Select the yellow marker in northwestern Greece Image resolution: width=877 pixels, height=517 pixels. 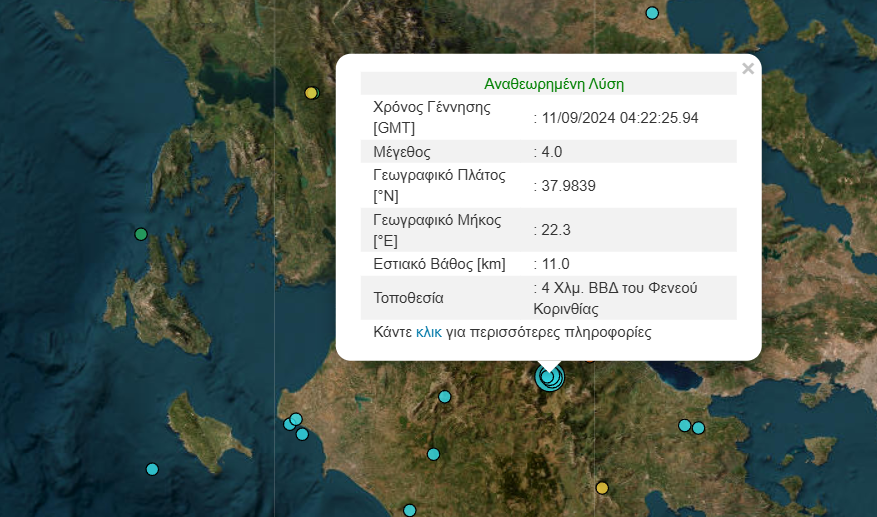coord(311,93)
